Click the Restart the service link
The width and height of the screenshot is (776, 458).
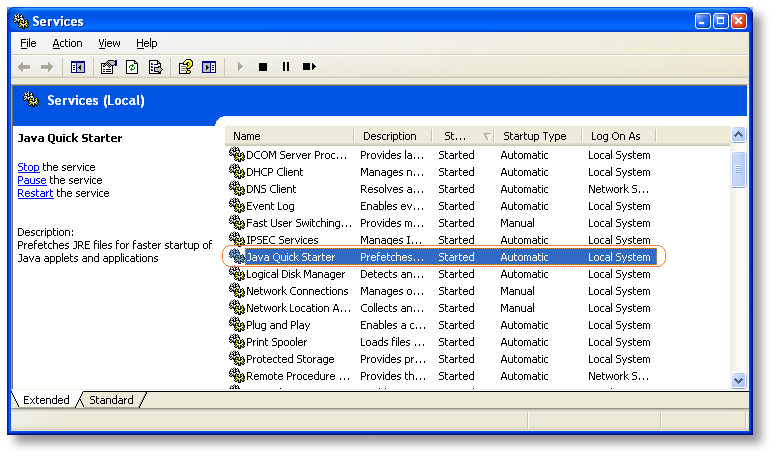[35, 193]
